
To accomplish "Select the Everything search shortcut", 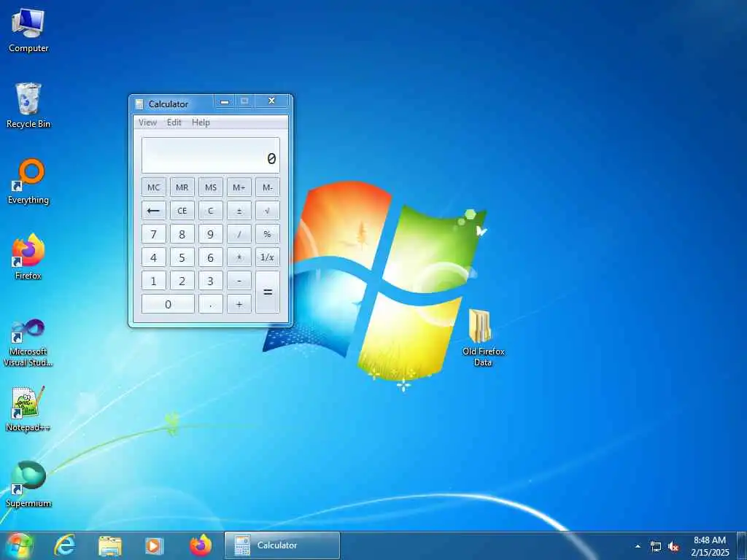I will (28, 182).
